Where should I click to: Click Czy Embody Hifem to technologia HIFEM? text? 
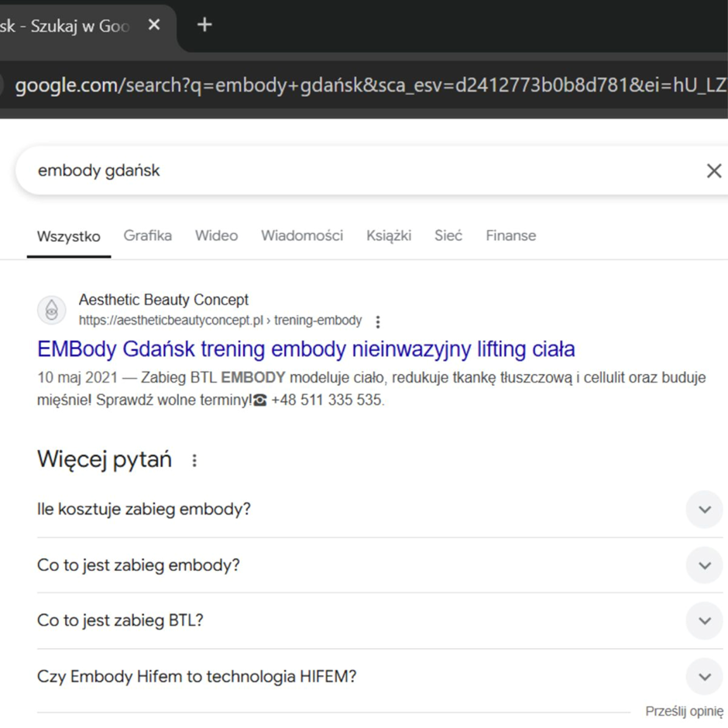pos(197,676)
